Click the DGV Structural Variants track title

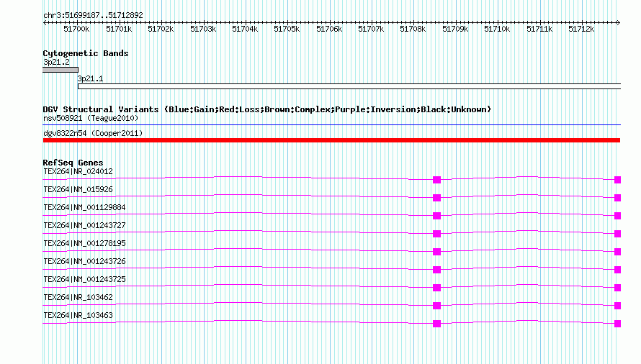pyautogui.click(x=267, y=109)
